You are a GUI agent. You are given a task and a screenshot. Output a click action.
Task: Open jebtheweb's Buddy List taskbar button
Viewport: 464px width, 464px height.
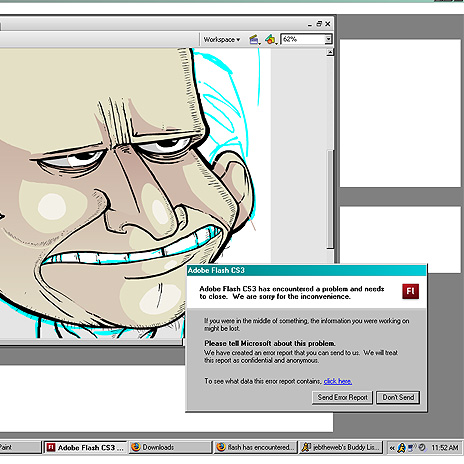point(340,447)
